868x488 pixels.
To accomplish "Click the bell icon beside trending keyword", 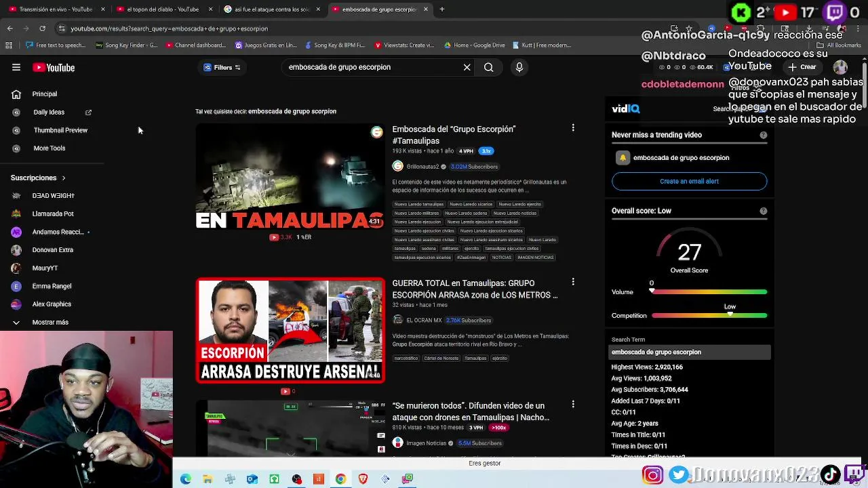I will tap(623, 158).
